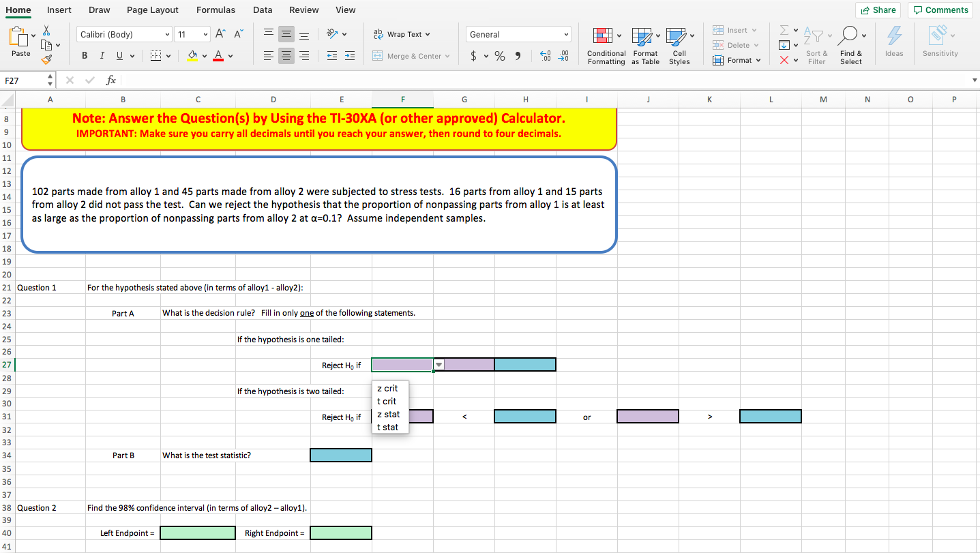Click Merge & Center
980x553 pixels.
[411, 56]
